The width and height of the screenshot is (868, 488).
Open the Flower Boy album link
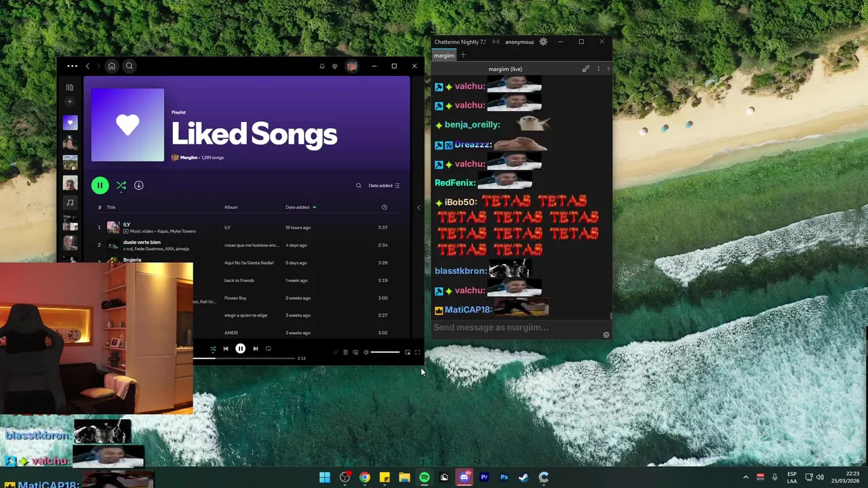[x=235, y=298]
